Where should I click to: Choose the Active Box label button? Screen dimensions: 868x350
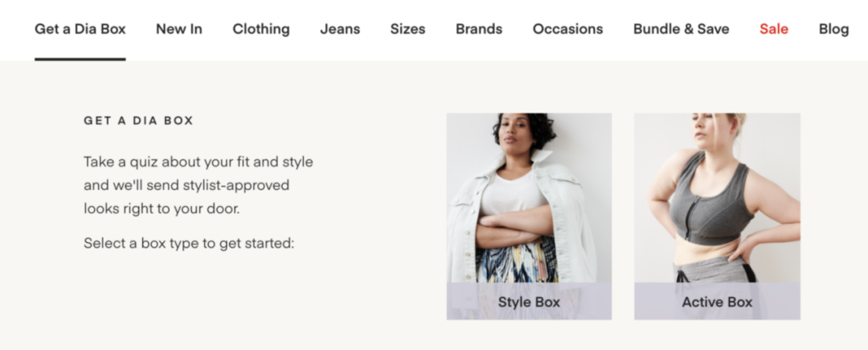[717, 303]
